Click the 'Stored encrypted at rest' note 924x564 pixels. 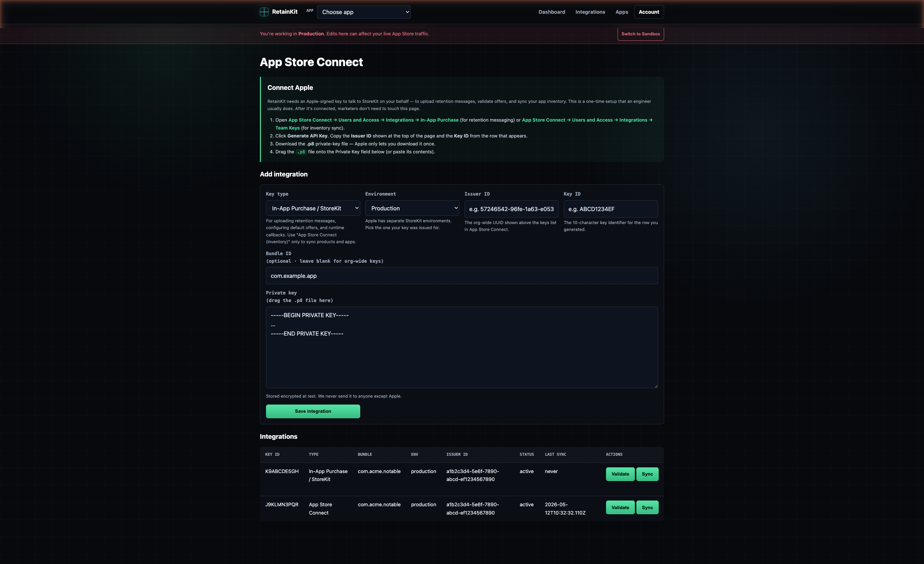334,396
